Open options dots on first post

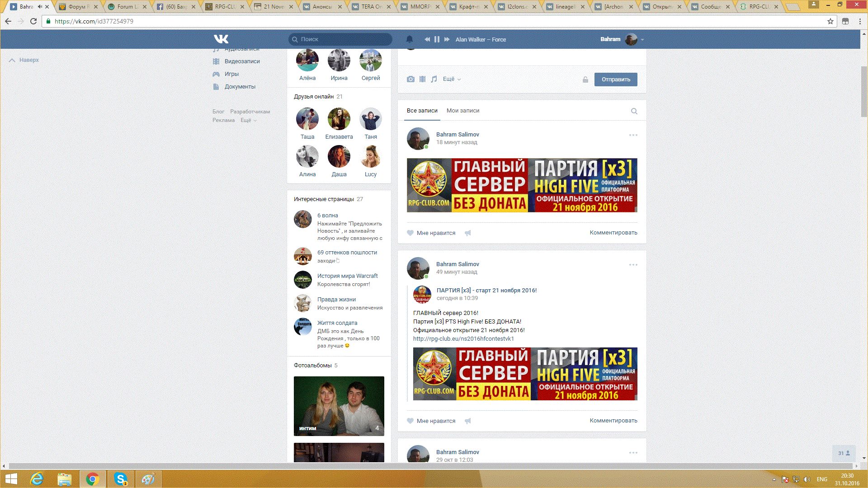coord(633,135)
